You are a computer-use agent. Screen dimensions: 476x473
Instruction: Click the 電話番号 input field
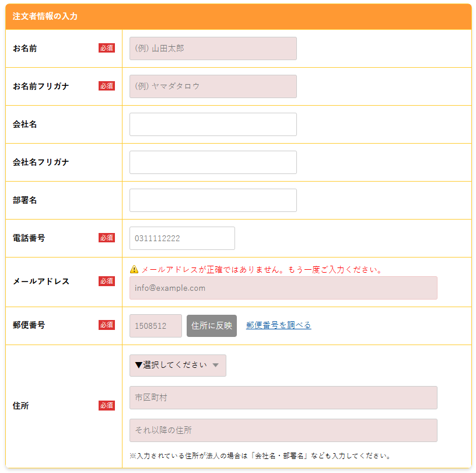tap(182, 238)
